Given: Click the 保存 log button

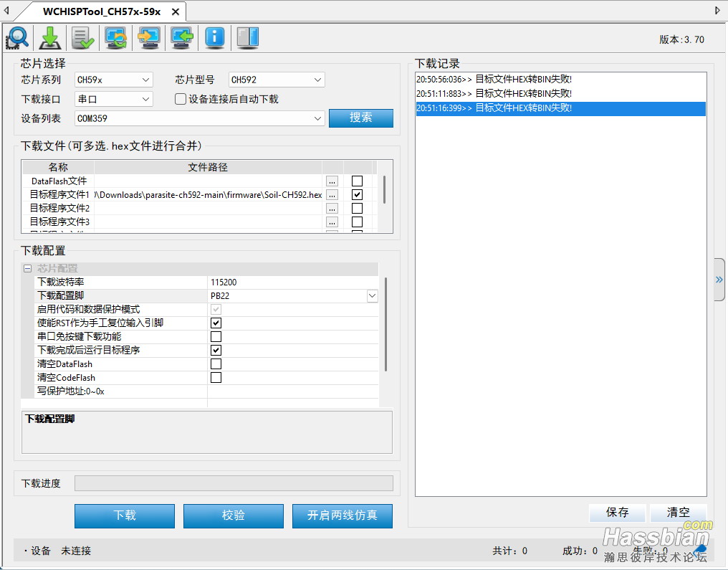Looking at the screenshot, I should (617, 513).
